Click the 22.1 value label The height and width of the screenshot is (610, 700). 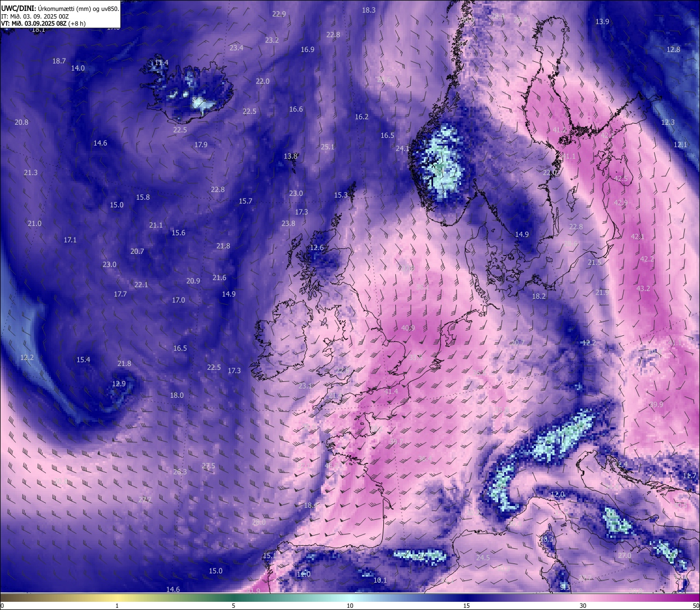pyautogui.click(x=141, y=284)
